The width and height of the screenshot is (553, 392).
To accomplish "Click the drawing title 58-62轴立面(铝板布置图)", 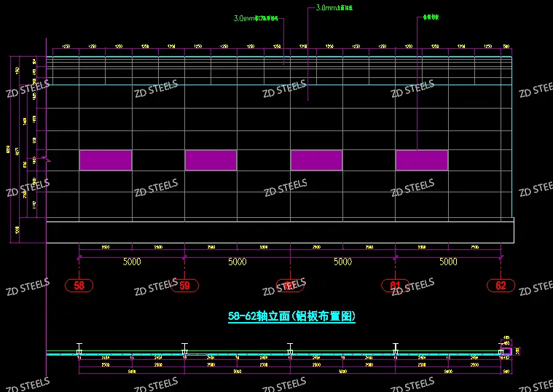I will (291, 315).
